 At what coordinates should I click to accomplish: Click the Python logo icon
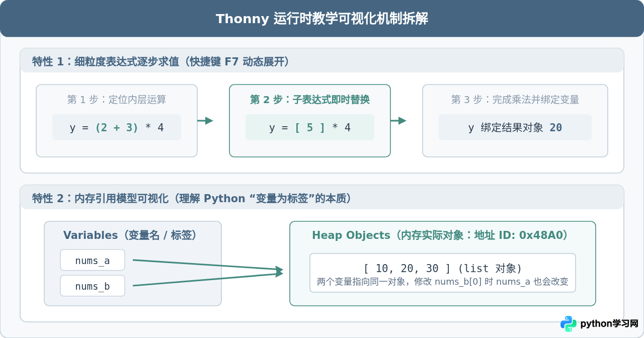click(x=569, y=324)
